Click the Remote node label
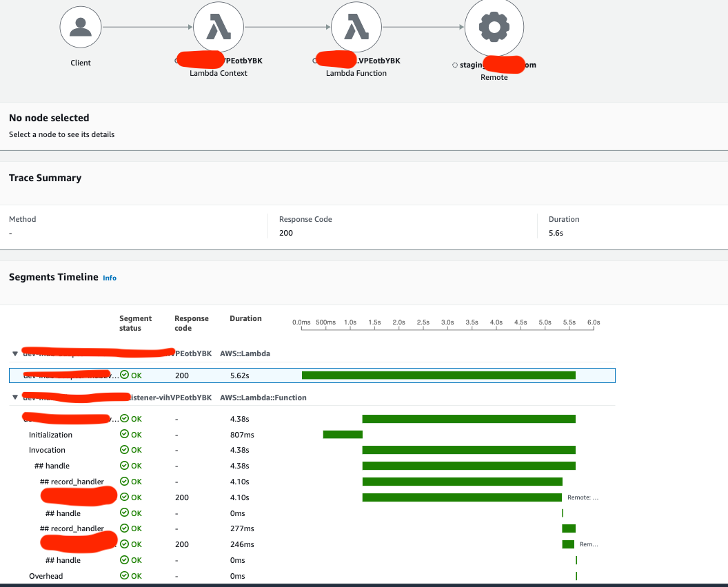The image size is (728, 587). click(x=494, y=77)
